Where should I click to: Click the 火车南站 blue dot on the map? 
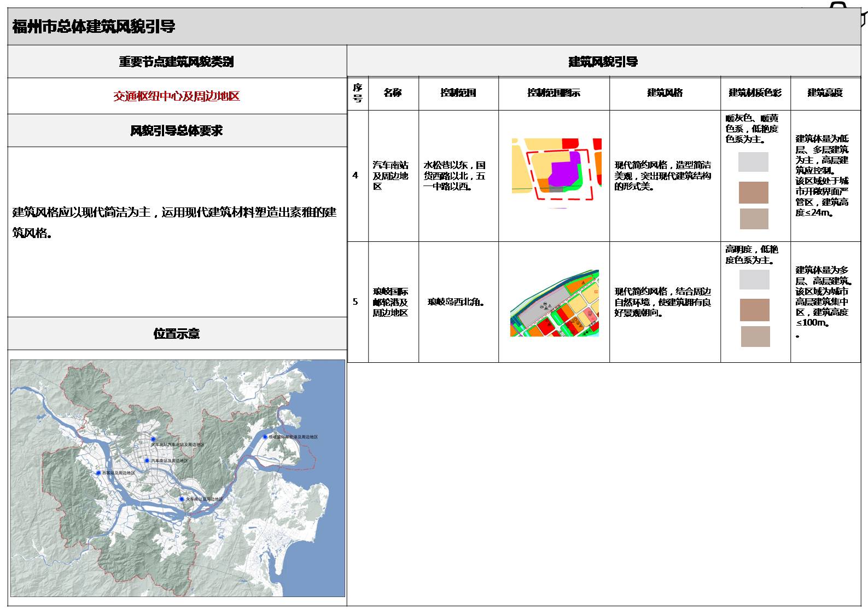(x=182, y=499)
